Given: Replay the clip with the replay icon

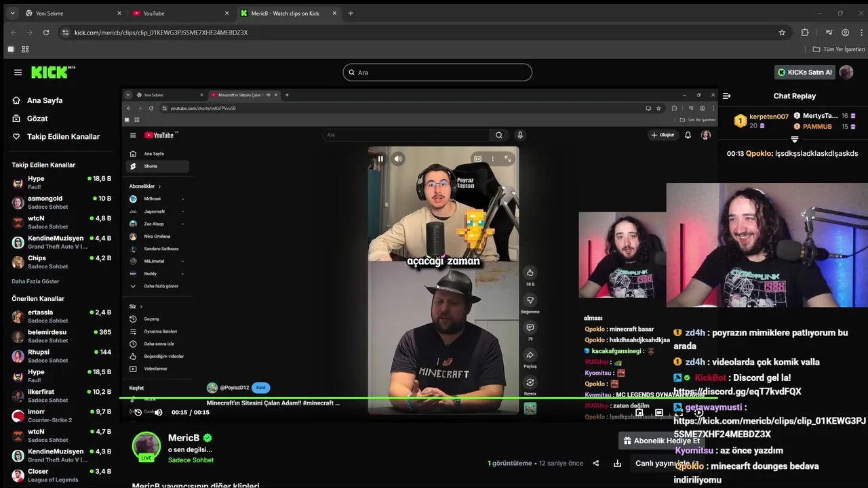Looking at the screenshot, I should [x=138, y=412].
